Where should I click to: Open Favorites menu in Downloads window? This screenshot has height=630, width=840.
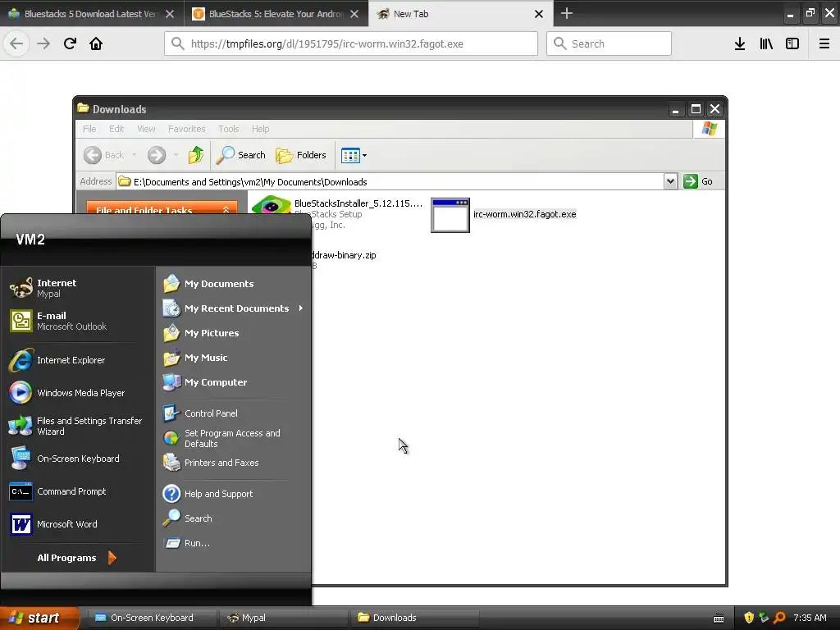click(186, 129)
